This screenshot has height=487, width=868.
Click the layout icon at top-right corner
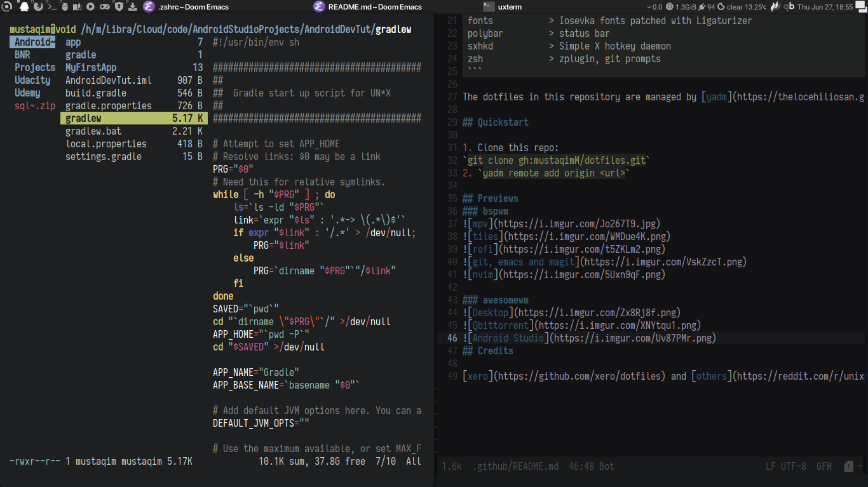860,7
